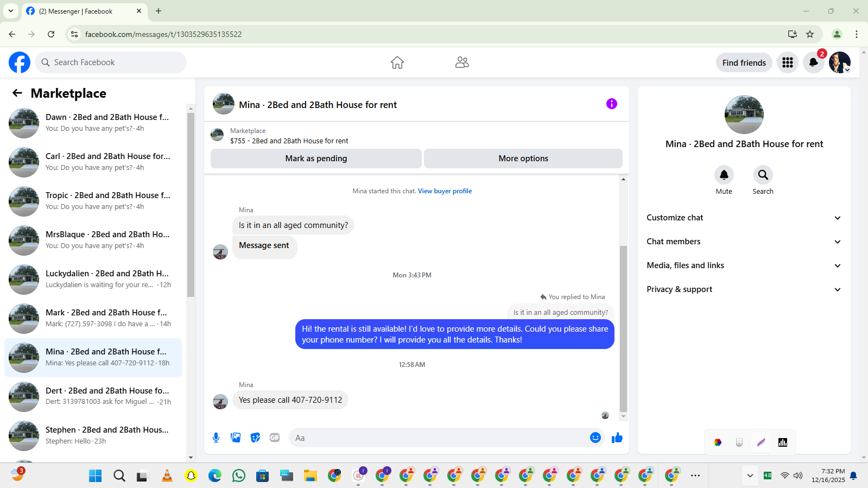Open the tab search dropdown arrow
Viewport: 868px width, 488px height.
[11, 11]
